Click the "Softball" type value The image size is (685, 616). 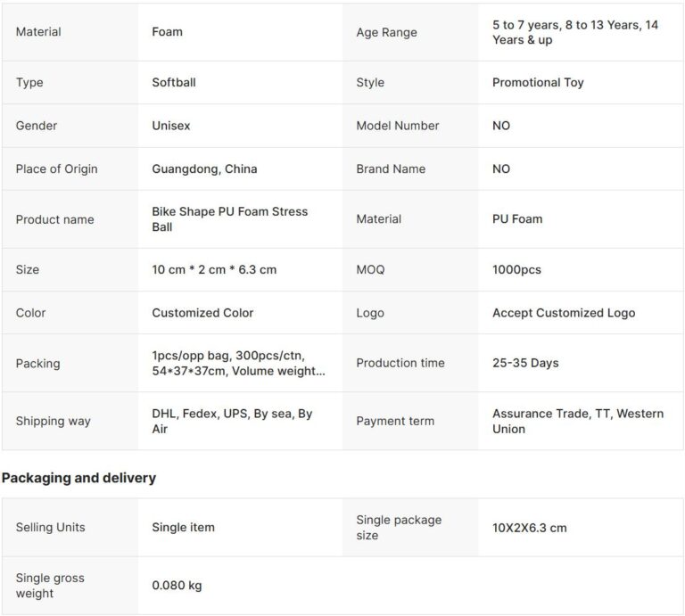tap(174, 82)
